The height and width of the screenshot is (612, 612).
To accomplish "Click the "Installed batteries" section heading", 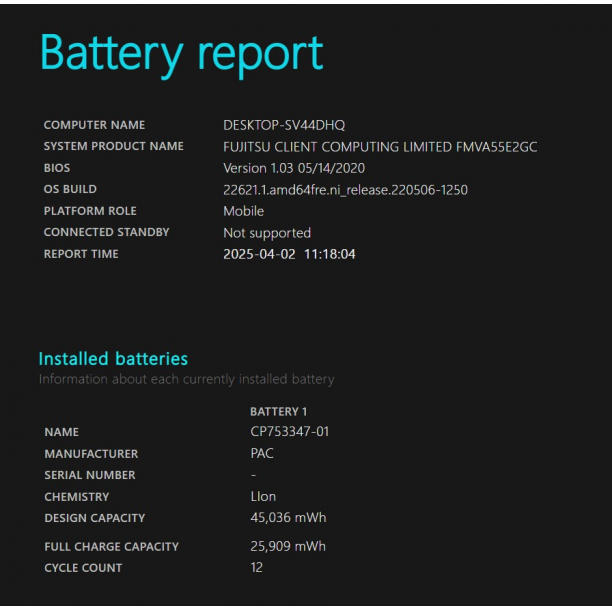I will (113, 359).
